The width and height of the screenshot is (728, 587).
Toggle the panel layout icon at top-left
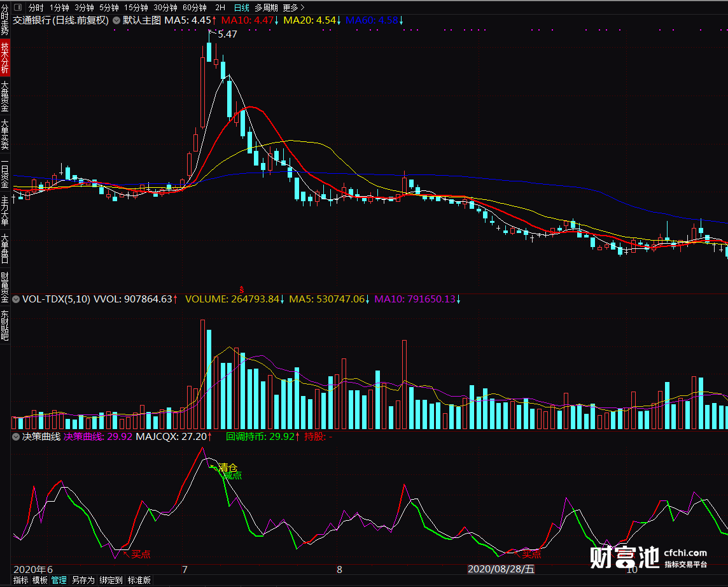click(x=18, y=8)
